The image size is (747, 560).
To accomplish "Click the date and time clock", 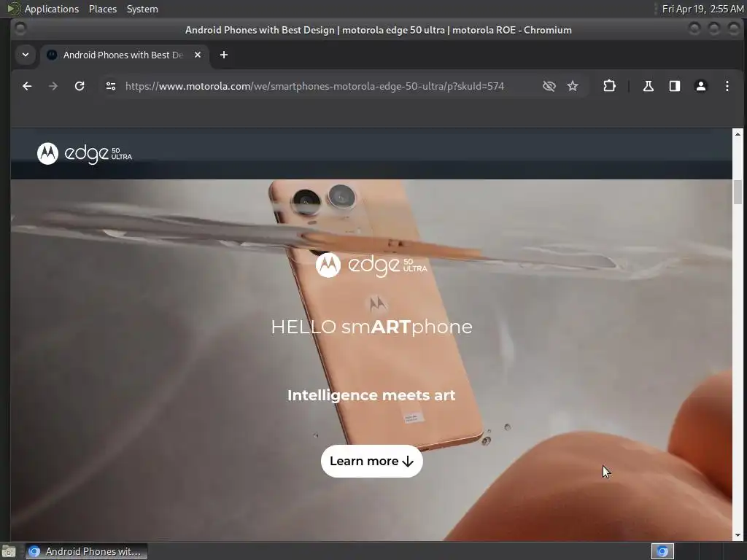I will [x=703, y=9].
